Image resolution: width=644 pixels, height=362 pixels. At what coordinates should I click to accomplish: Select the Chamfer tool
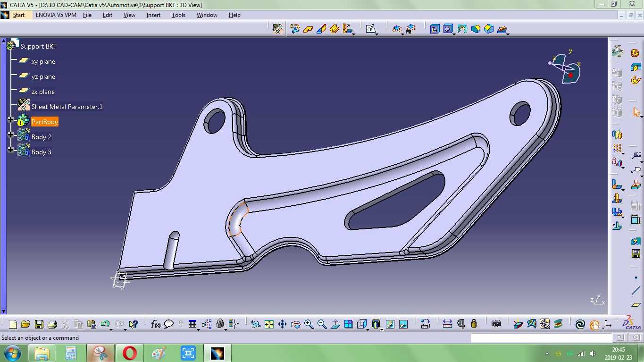click(x=489, y=29)
